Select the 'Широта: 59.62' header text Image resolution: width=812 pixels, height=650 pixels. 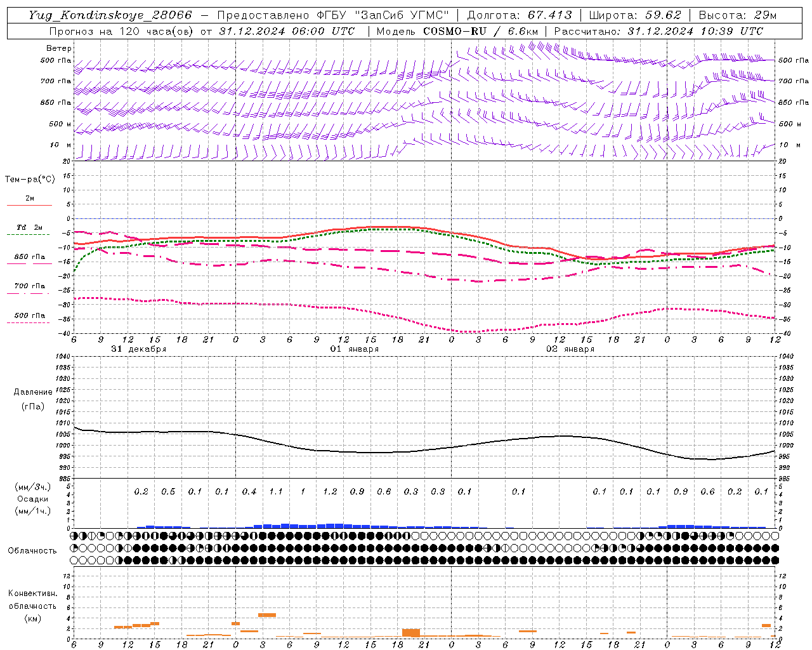point(635,15)
